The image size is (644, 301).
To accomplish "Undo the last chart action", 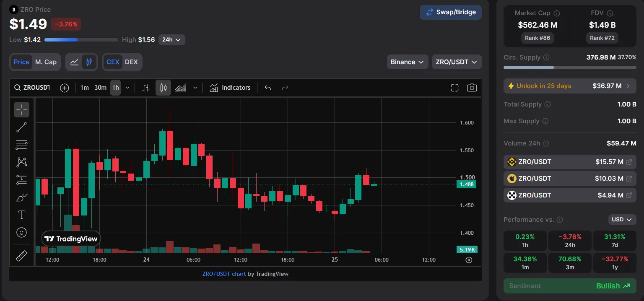I will click(268, 88).
